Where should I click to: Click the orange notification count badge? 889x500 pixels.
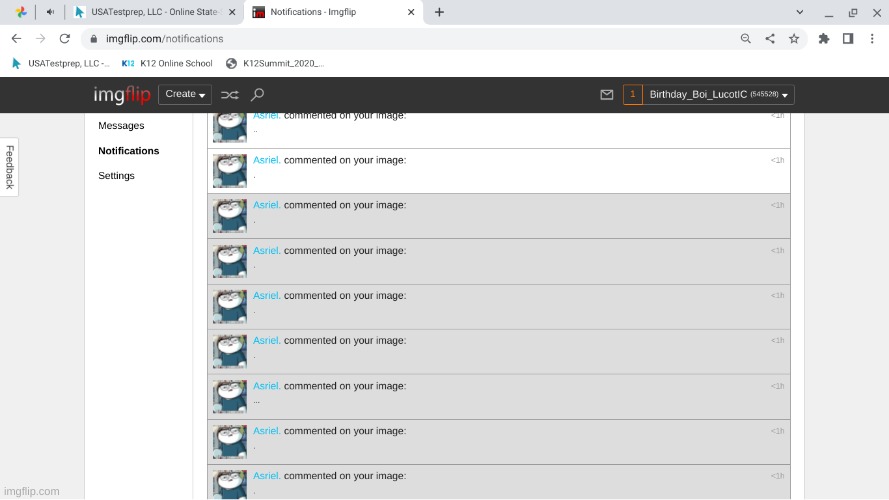[x=632, y=95]
